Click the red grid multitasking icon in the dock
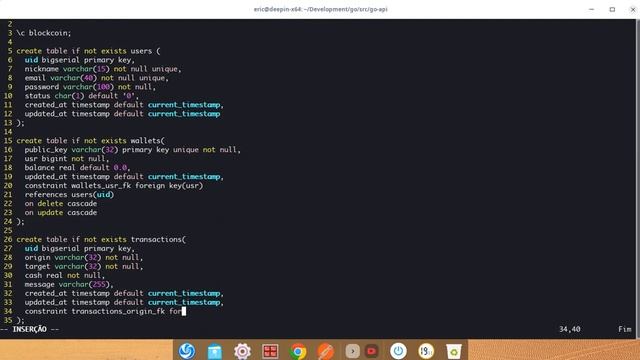The height and width of the screenshot is (360, 640). pyautogui.click(x=270, y=351)
